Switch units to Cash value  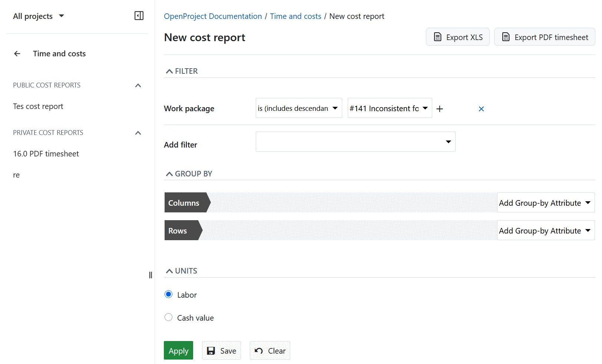[169, 317]
